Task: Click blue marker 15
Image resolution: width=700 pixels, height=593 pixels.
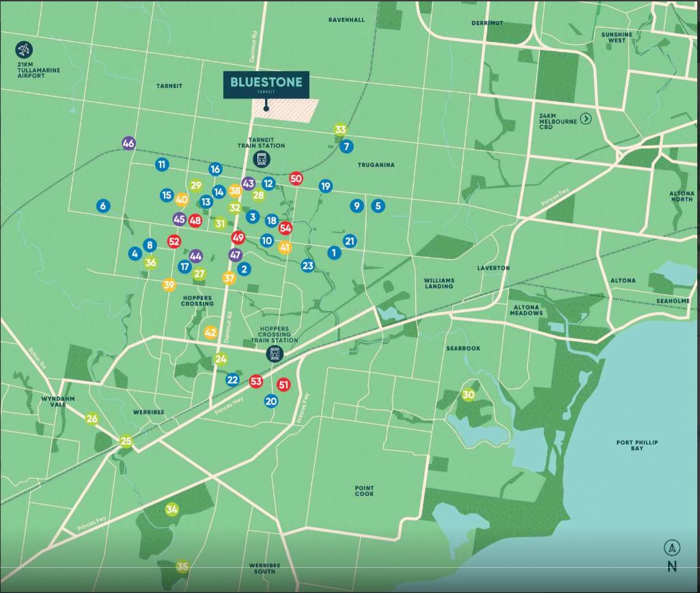Action: point(167,195)
